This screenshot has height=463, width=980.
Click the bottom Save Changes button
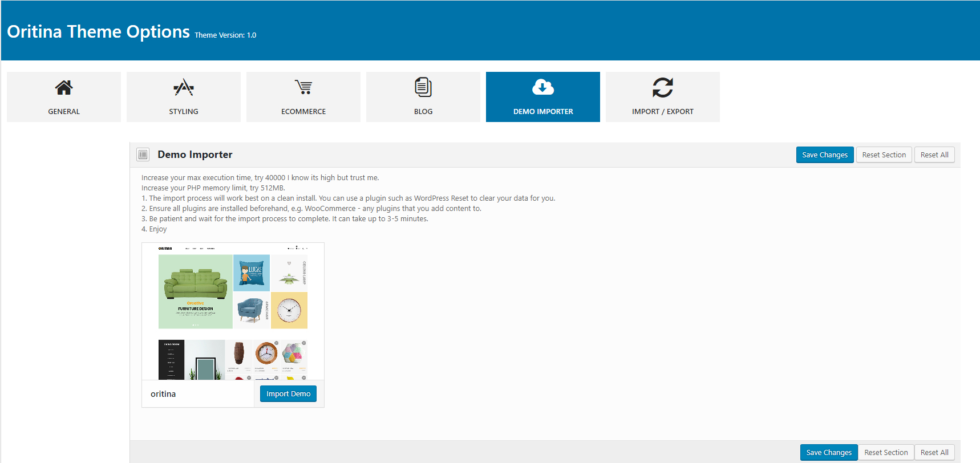pyautogui.click(x=828, y=453)
